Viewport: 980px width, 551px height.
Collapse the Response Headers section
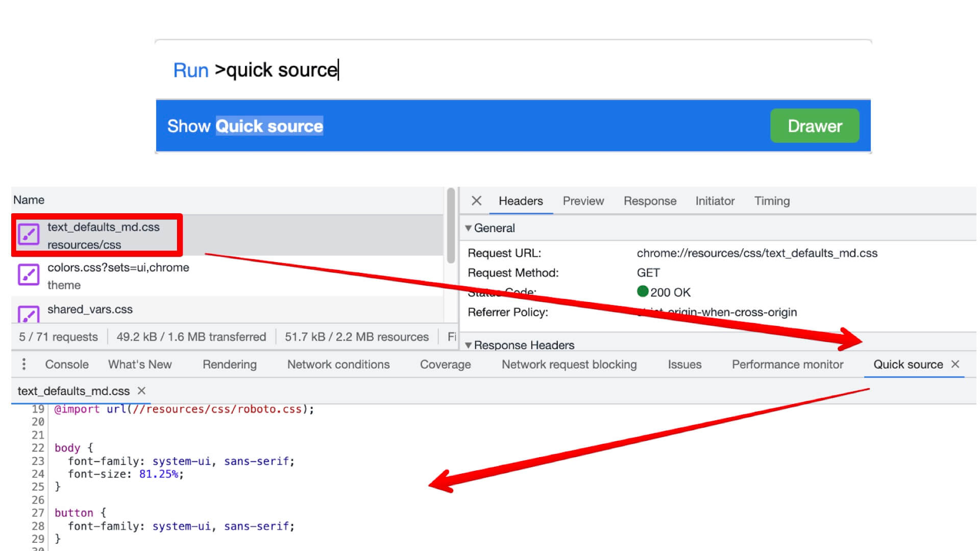[468, 345]
